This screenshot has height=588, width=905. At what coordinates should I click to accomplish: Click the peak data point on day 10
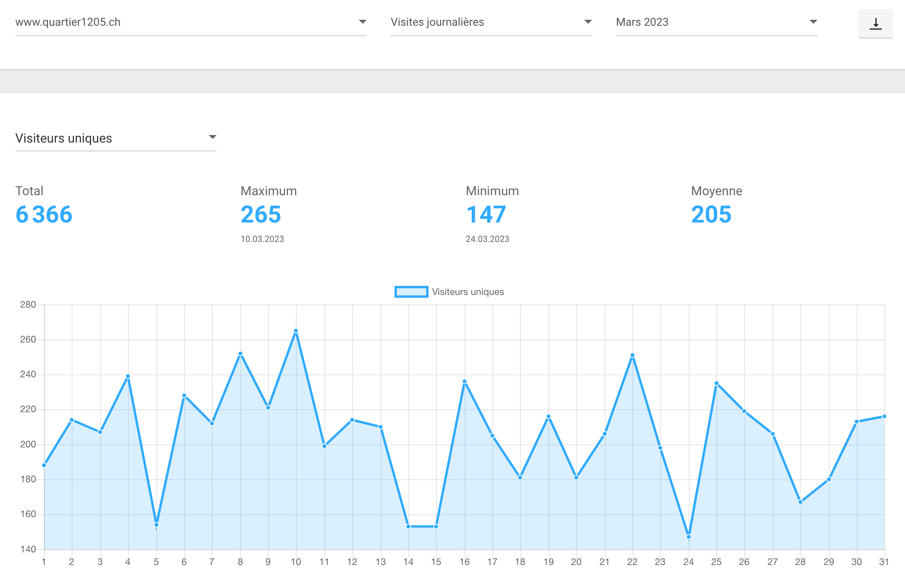(x=296, y=331)
